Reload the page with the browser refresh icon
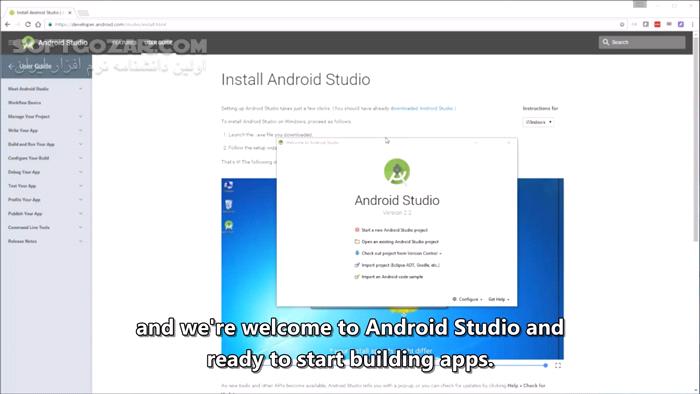Image resolution: width=700 pixels, height=394 pixels. click(x=28, y=25)
